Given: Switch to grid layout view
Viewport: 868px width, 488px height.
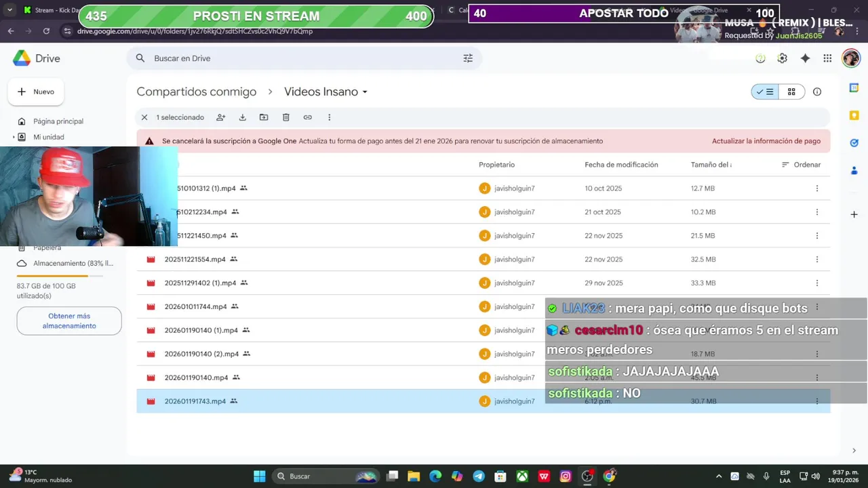Looking at the screenshot, I should (x=791, y=91).
